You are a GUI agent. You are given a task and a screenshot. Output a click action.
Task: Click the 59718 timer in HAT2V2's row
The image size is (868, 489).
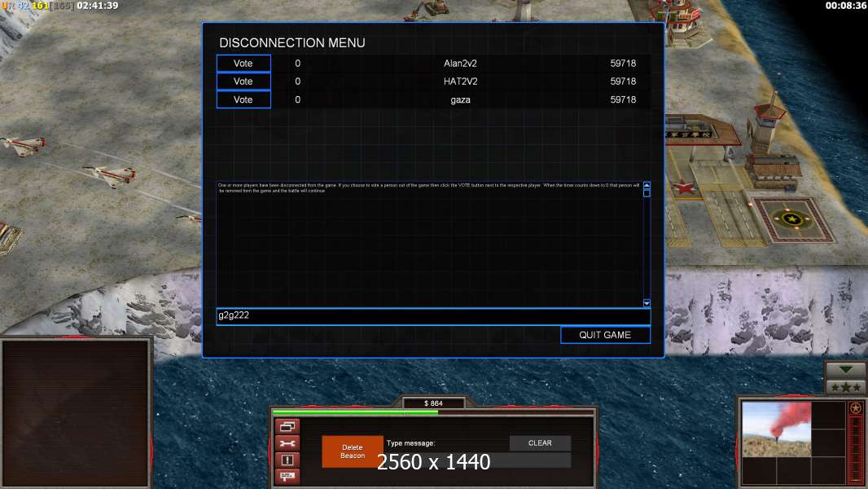pos(623,81)
